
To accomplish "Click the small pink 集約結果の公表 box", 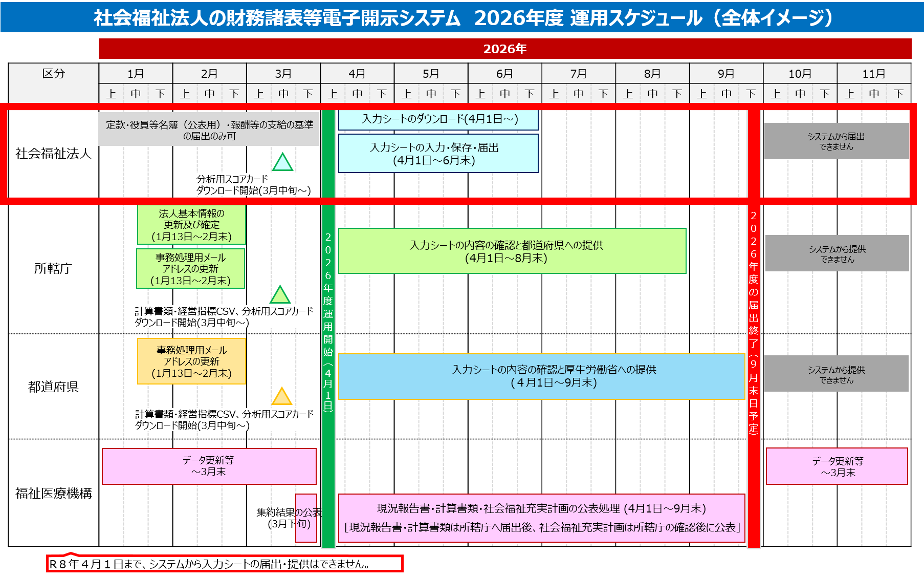I will [x=306, y=518].
